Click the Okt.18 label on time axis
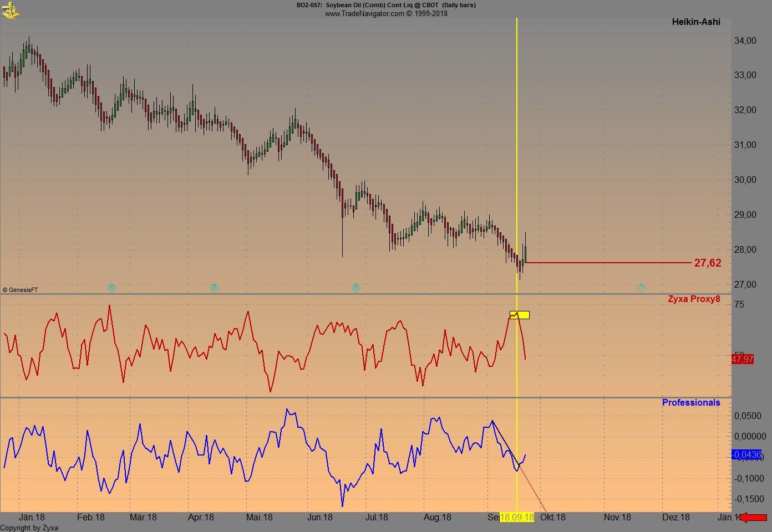Viewport: 772px width, 532px height. pos(552,518)
